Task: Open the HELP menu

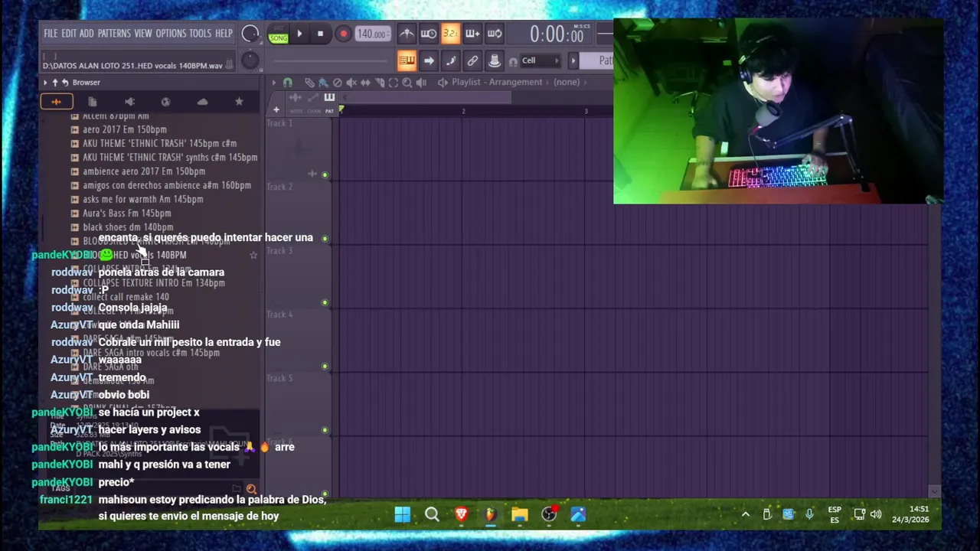Action: click(x=224, y=34)
